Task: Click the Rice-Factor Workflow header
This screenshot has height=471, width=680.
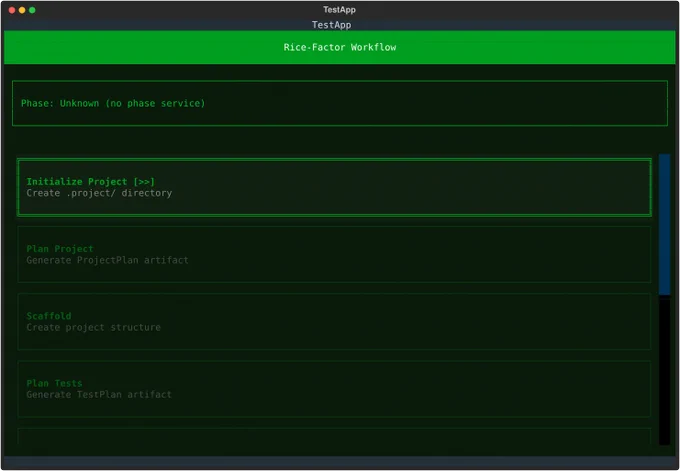Action: [340, 47]
